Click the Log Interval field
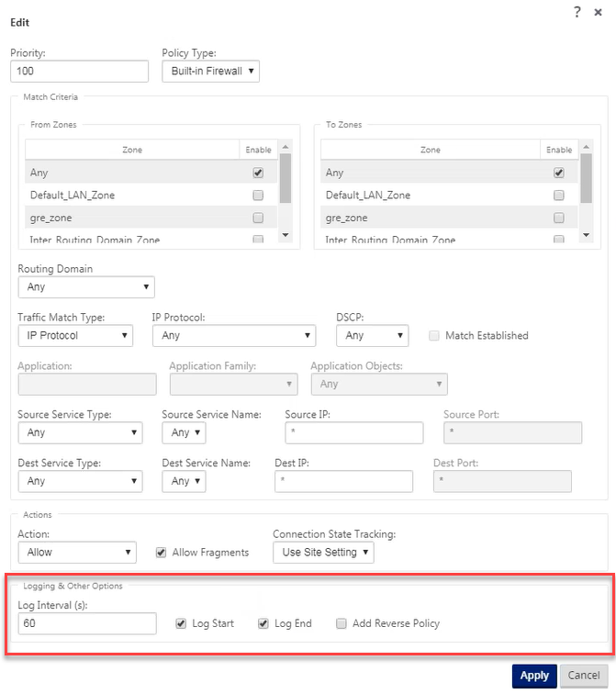The image size is (616, 694). [x=87, y=623]
